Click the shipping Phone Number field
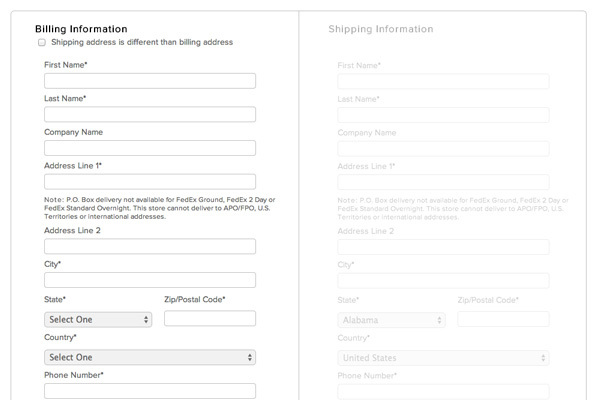 click(x=443, y=391)
